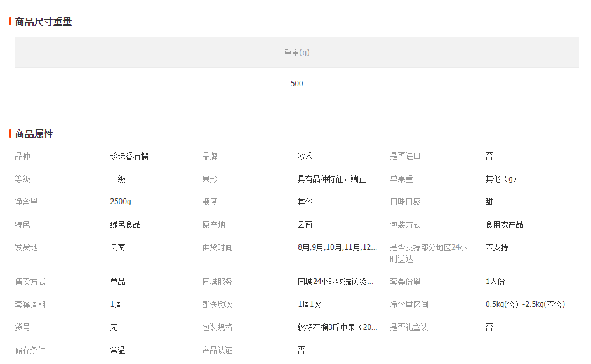
Task: Click the truncated 同城24小时物流送货 value
Action: click(335, 282)
